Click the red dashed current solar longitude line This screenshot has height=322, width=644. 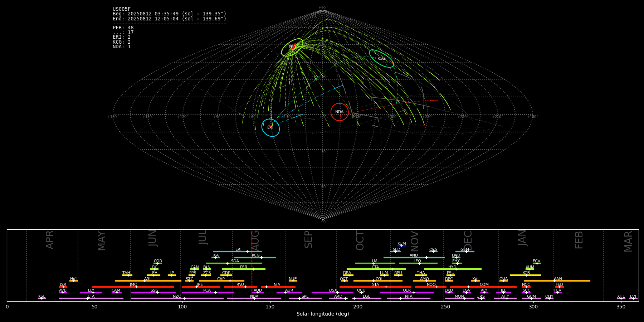click(x=252, y=265)
